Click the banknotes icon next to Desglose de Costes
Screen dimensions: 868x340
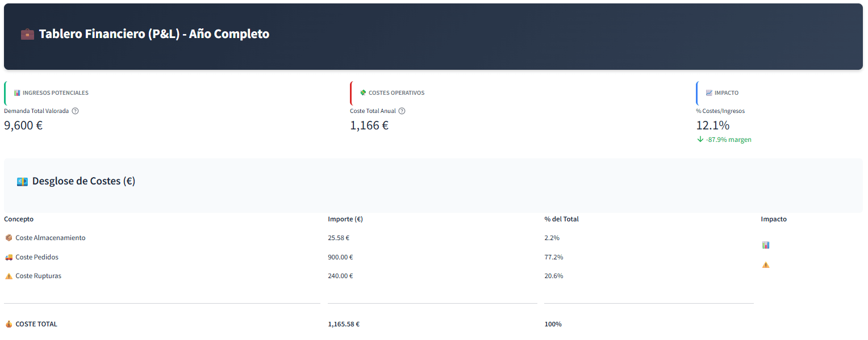click(22, 181)
